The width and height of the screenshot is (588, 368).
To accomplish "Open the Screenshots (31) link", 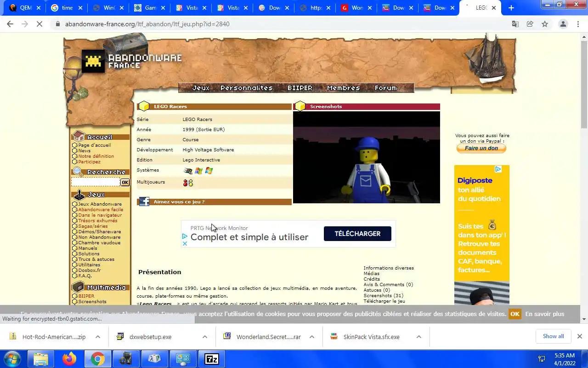I will click(383, 296).
